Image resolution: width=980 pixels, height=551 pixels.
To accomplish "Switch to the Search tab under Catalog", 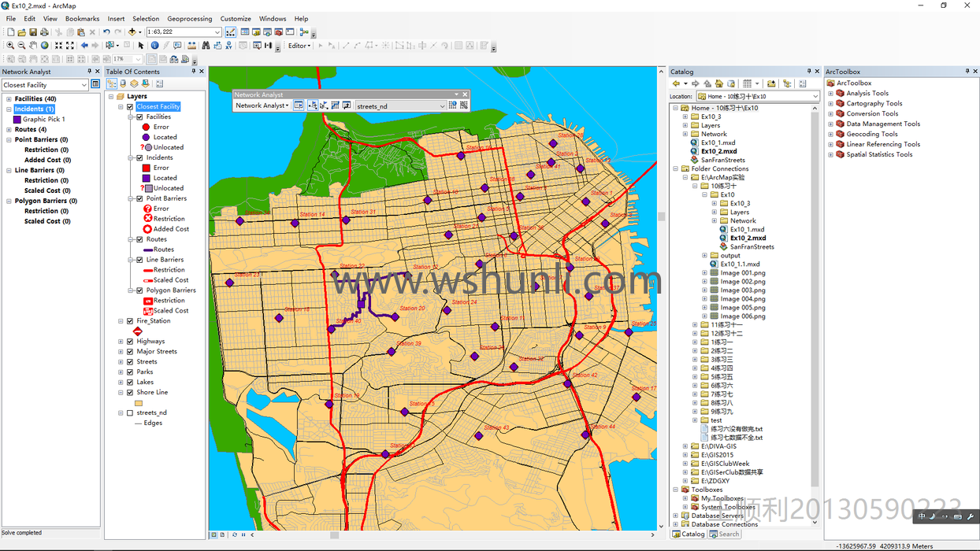I will pos(725,534).
